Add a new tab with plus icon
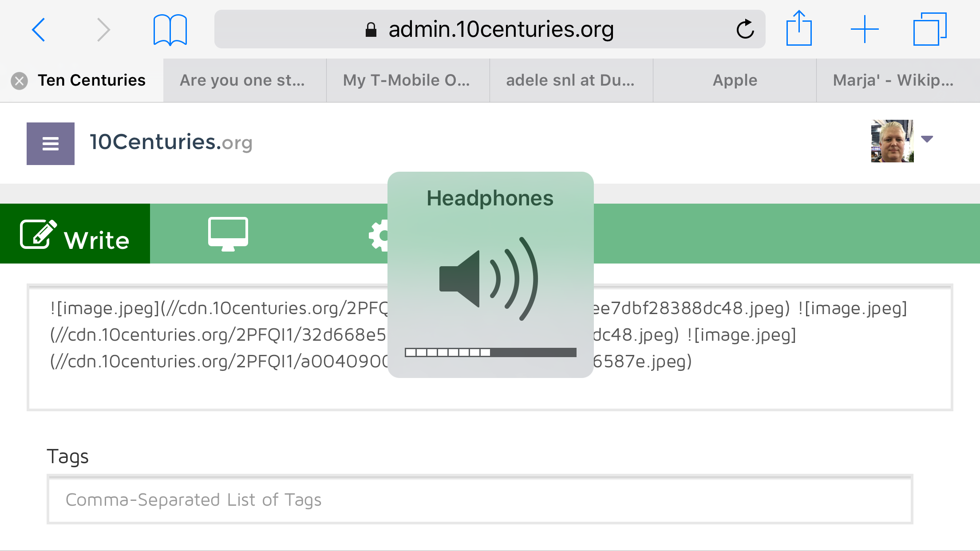 click(x=864, y=29)
